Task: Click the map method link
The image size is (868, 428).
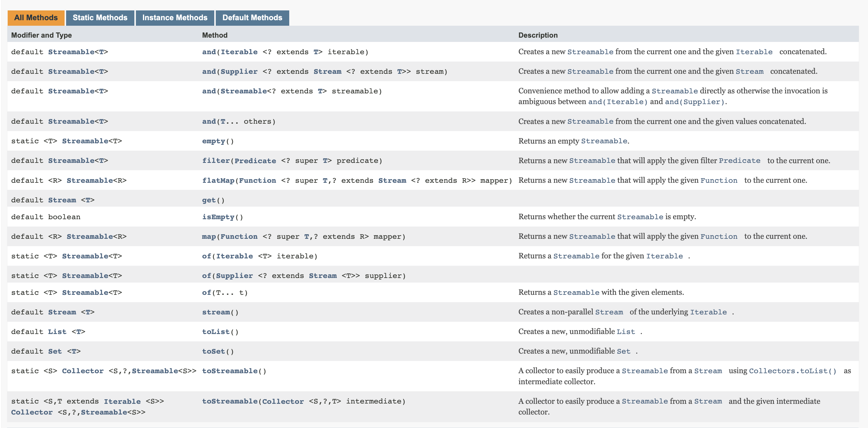Action: point(208,236)
